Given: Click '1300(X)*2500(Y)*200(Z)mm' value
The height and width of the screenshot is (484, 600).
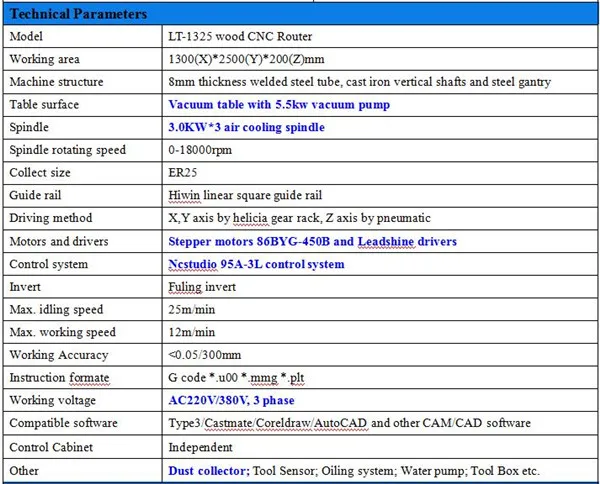Looking at the screenshot, I should (x=246, y=59).
